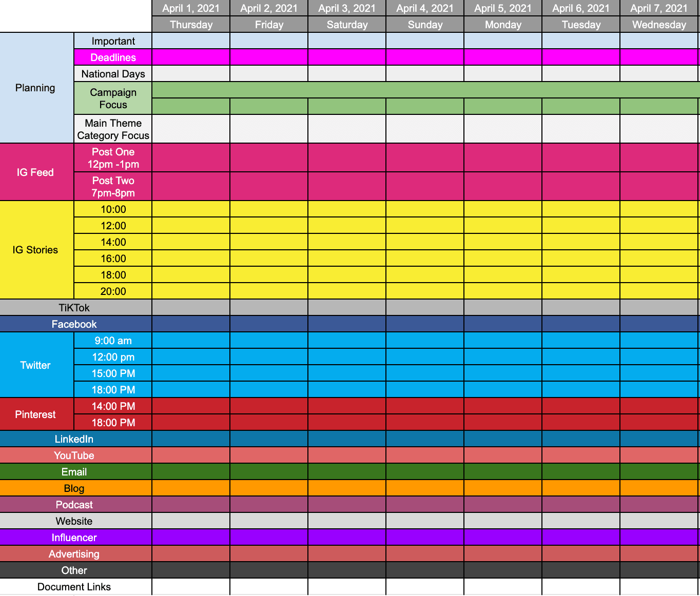
Task: Select the IG Stories 10:00 row label
Action: (x=113, y=209)
